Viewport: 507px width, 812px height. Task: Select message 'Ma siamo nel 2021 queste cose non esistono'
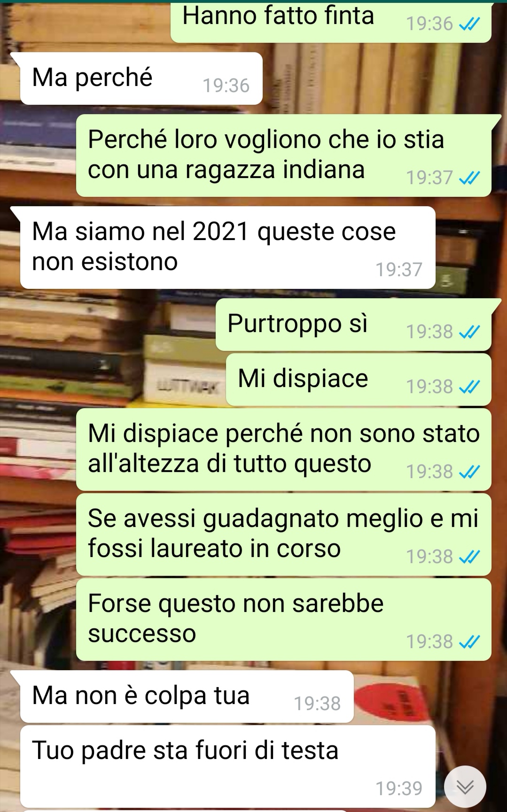click(x=227, y=247)
